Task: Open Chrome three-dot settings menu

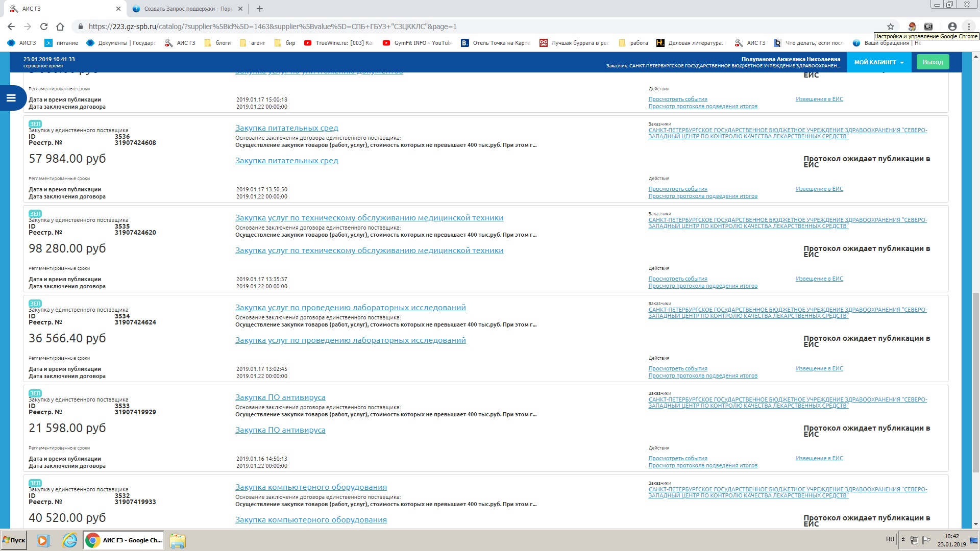Action: (x=968, y=27)
